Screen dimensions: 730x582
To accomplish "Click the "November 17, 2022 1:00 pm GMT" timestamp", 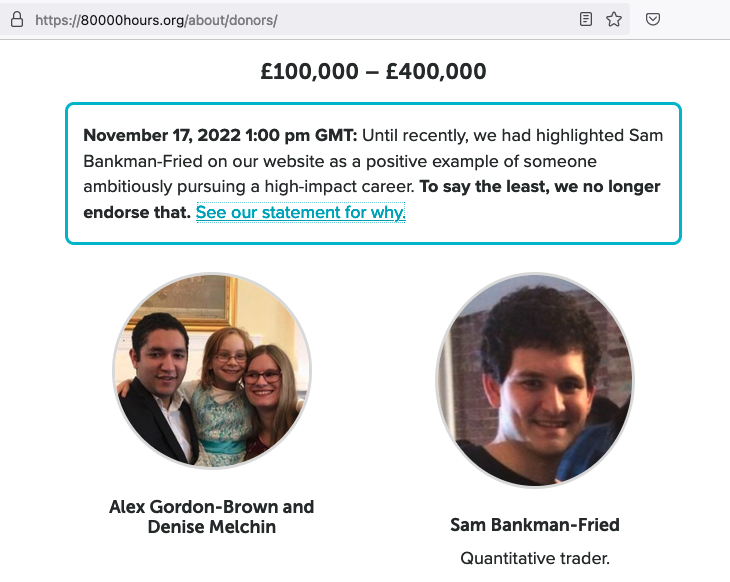I will (x=218, y=136).
